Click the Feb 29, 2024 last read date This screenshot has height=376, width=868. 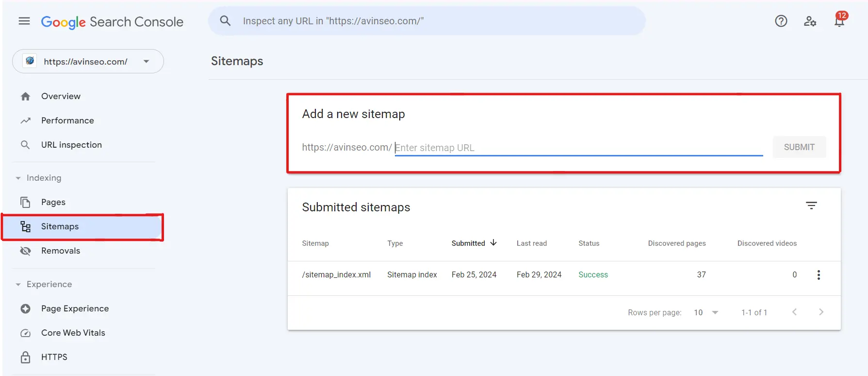pyautogui.click(x=539, y=274)
